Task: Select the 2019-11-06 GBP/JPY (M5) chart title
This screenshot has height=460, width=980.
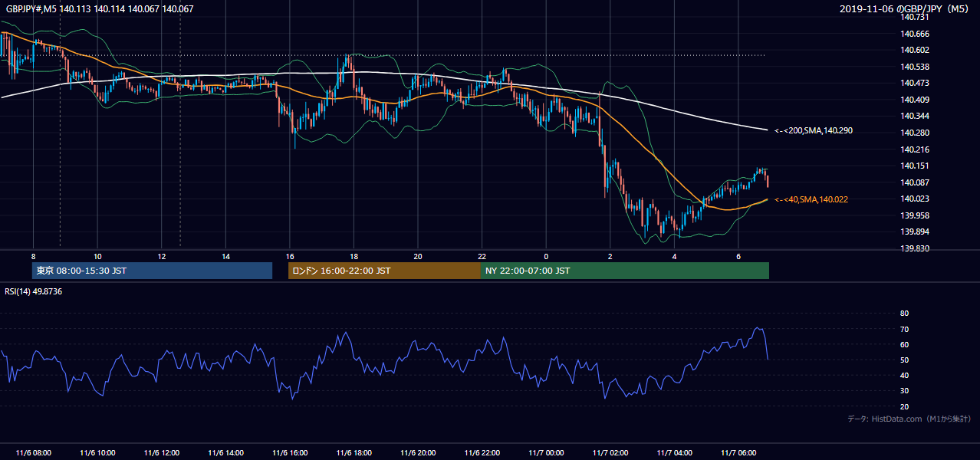Action: [906, 8]
